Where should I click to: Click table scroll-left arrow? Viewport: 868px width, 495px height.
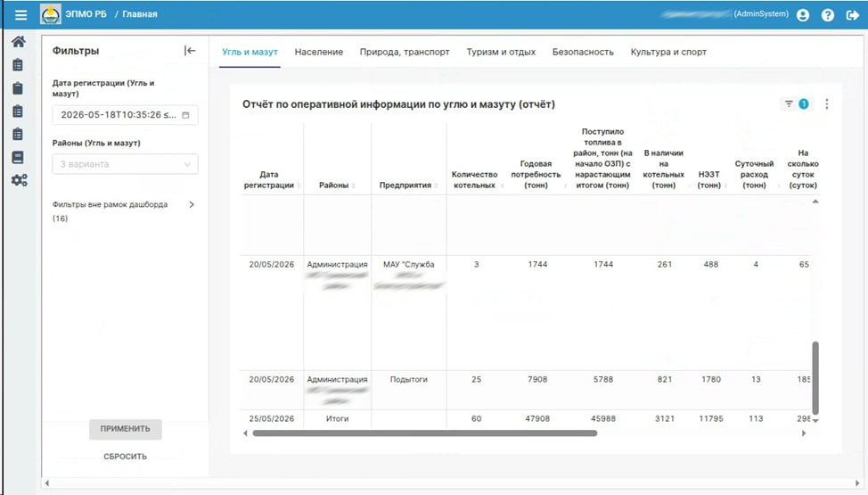tap(245, 433)
